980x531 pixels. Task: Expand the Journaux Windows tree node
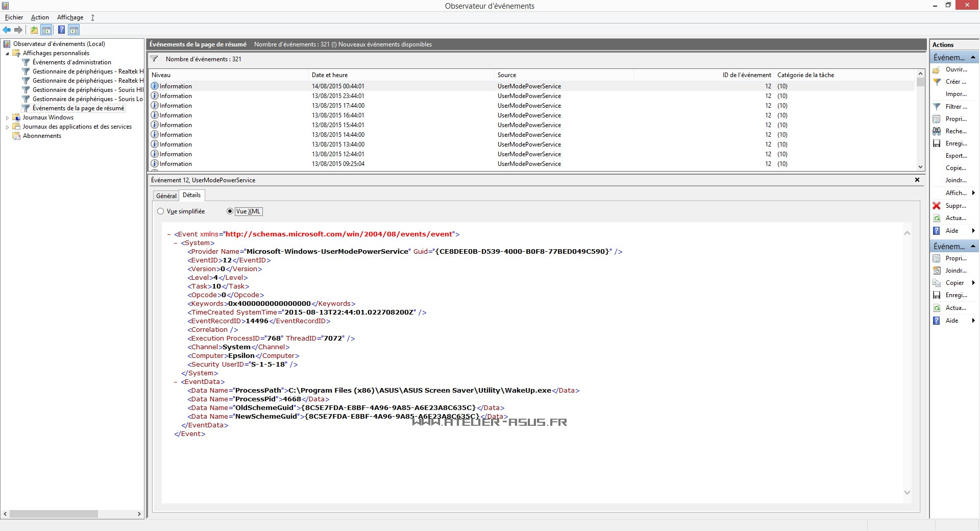click(7, 118)
